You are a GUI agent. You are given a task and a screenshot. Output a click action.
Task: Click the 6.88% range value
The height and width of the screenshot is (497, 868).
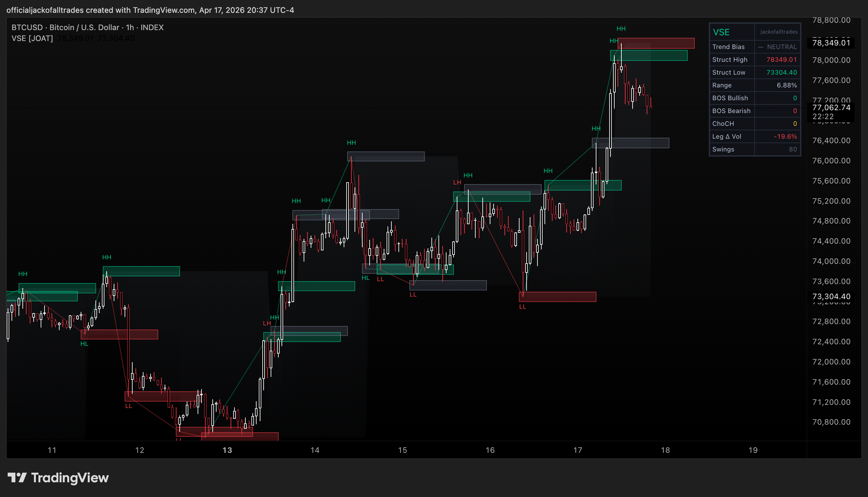click(787, 85)
